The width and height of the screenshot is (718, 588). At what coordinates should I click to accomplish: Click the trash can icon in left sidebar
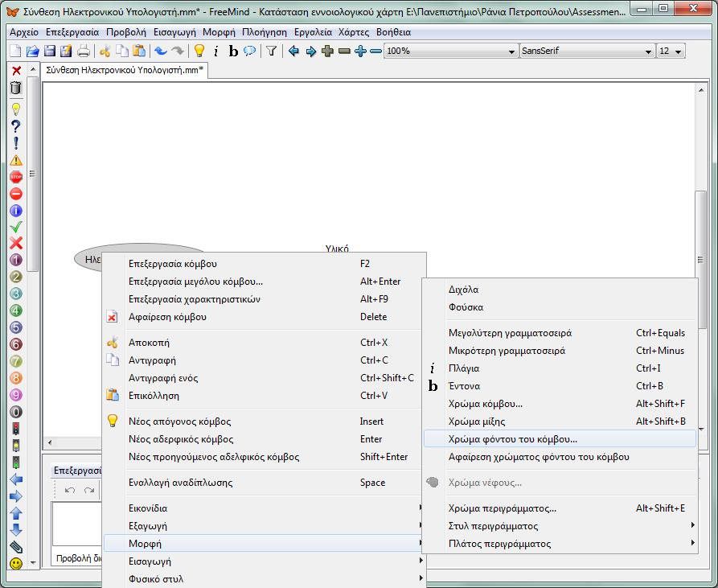[x=16, y=88]
